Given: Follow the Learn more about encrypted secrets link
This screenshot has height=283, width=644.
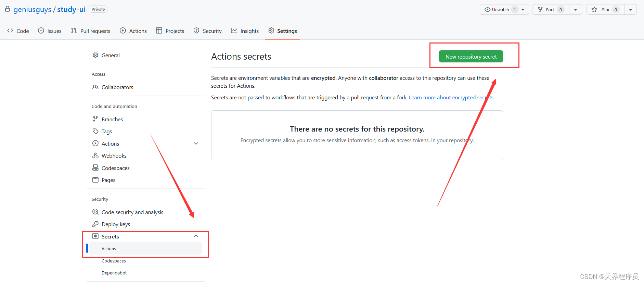Looking at the screenshot, I should click(x=451, y=97).
